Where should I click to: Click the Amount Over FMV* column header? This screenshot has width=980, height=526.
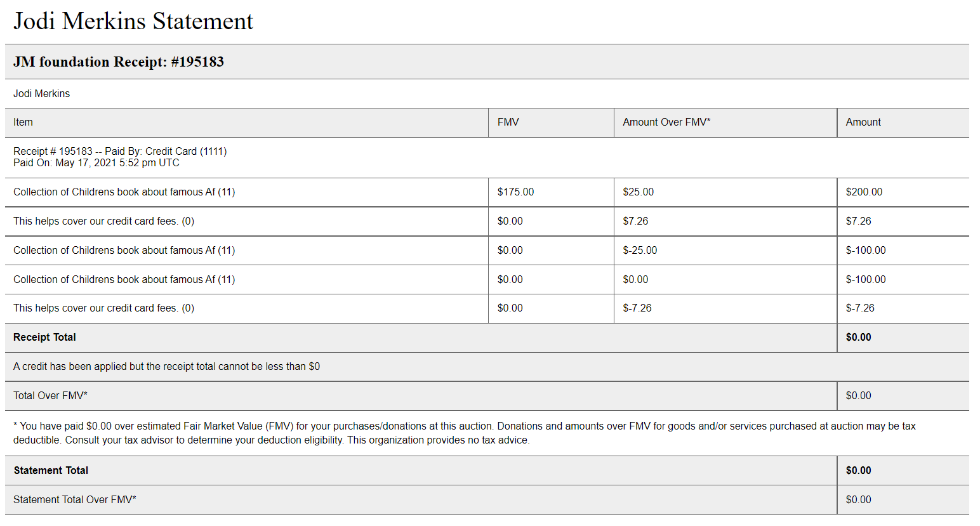pyautogui.click(x=666, y=122)
